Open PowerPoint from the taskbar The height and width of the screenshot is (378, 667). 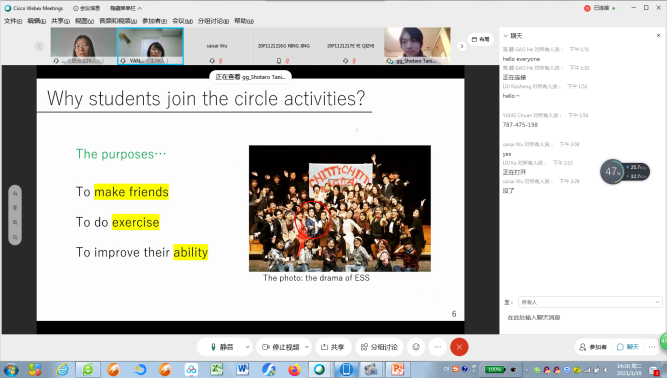[397, 369]
